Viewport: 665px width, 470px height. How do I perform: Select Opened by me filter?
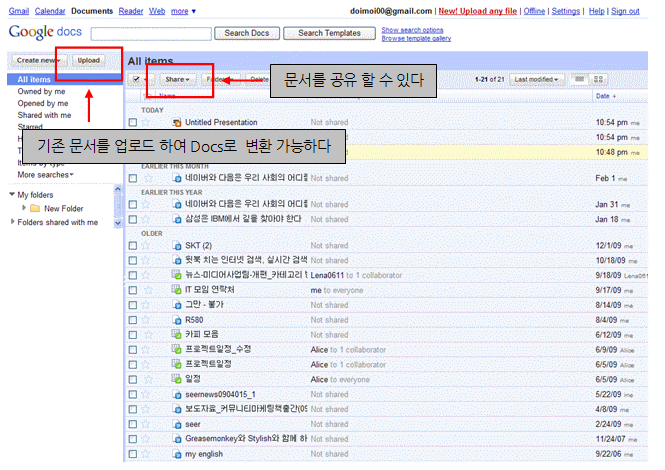click(43, 103)
